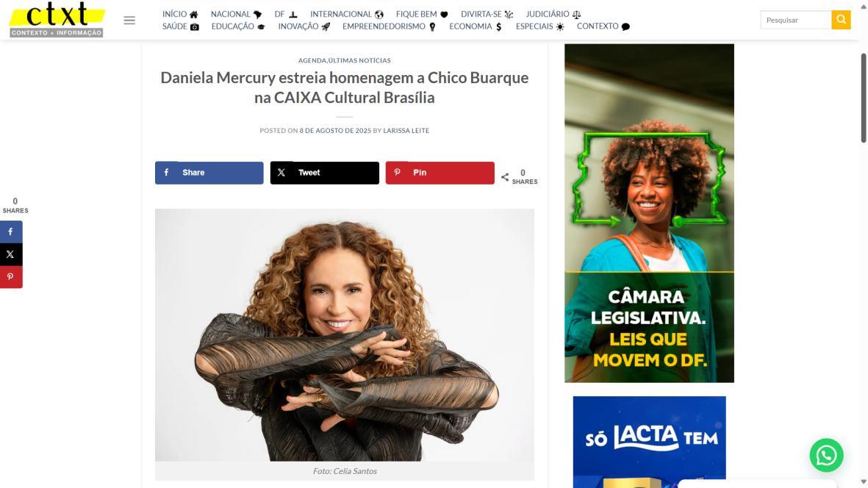The height and width of the screenshot is (488, 868).
Task: Click the red Pin button
Action: click(x=440, y=173)
